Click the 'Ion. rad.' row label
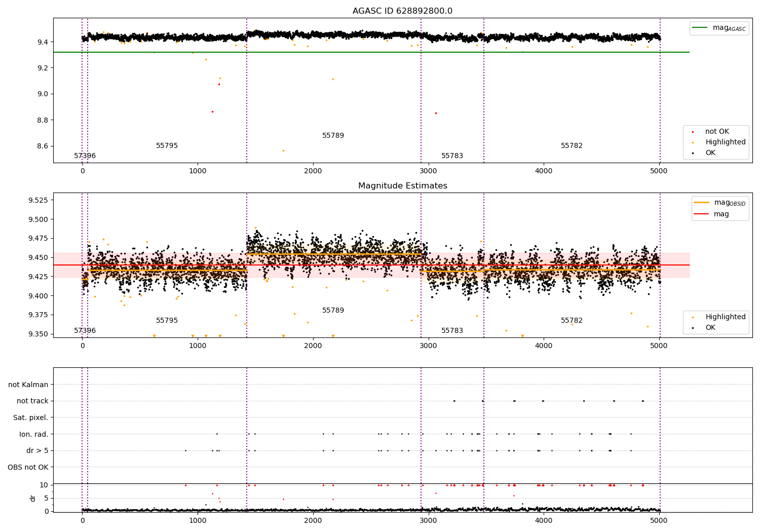 pyautogui.click(x=34, y=434)
